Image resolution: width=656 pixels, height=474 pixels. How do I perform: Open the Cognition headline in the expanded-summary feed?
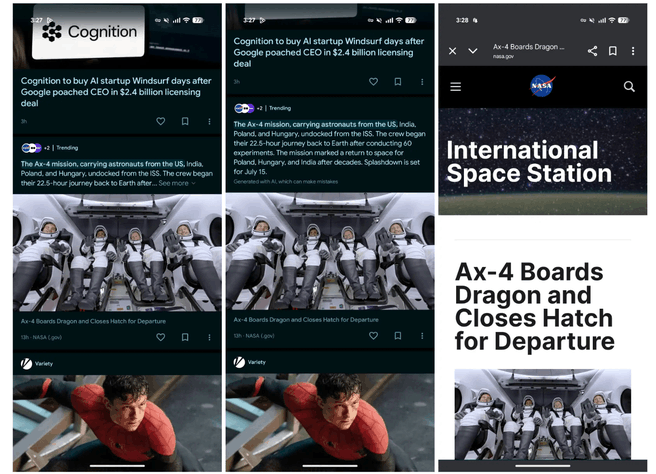[328, 52]
